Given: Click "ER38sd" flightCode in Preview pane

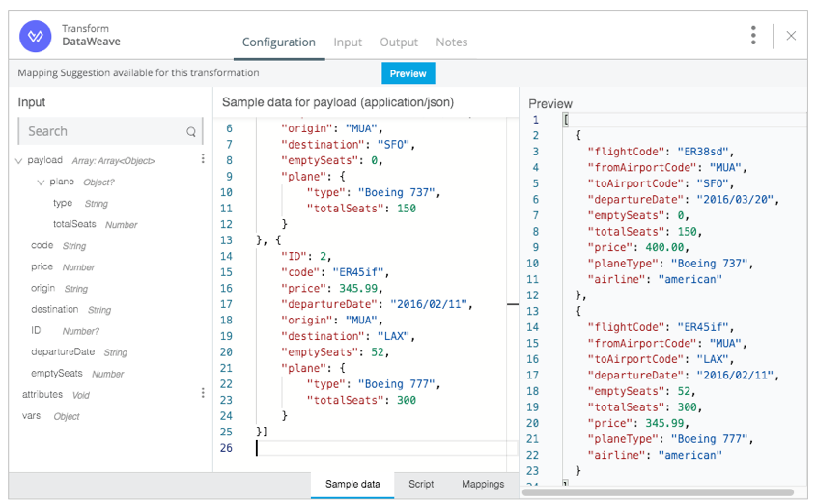Looking at the screenshot, I should click(x=703, y=152).
